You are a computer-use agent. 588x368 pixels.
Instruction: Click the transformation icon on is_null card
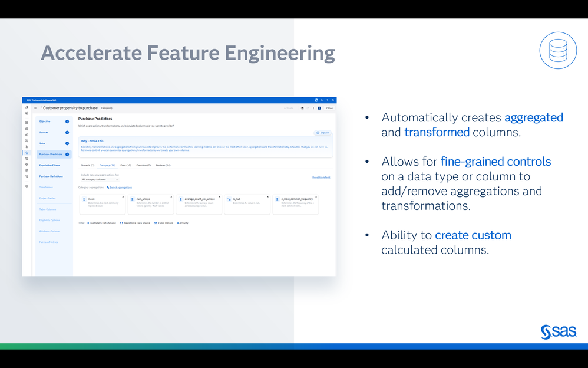pos(229,199)
